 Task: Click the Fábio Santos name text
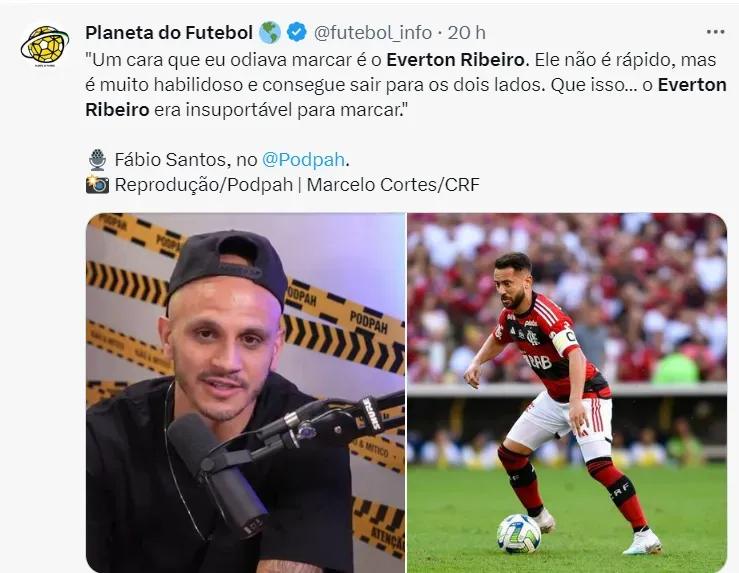(x=169, y=160)
